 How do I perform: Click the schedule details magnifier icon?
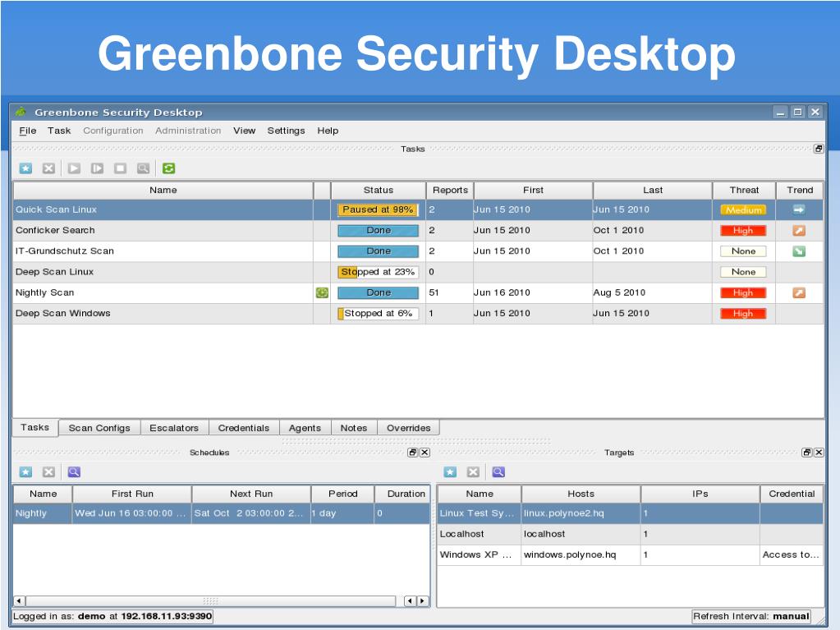click(x=74, y=472)
